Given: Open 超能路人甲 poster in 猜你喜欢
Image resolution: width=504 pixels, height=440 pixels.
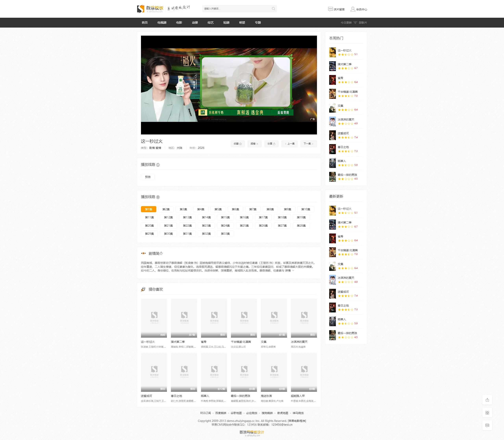Looking at the screenshot, I should coord(304,372).
